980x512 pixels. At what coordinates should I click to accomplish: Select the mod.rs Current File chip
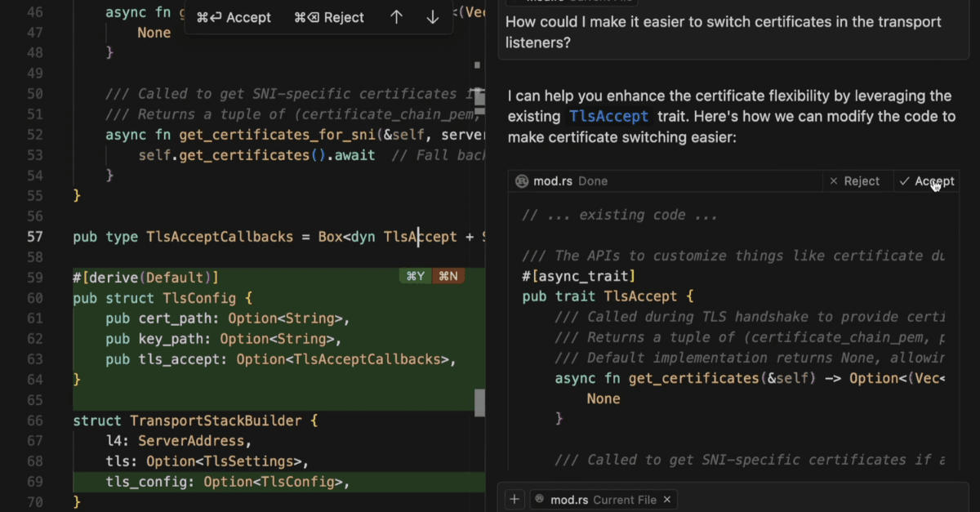[x=604, y=500]
